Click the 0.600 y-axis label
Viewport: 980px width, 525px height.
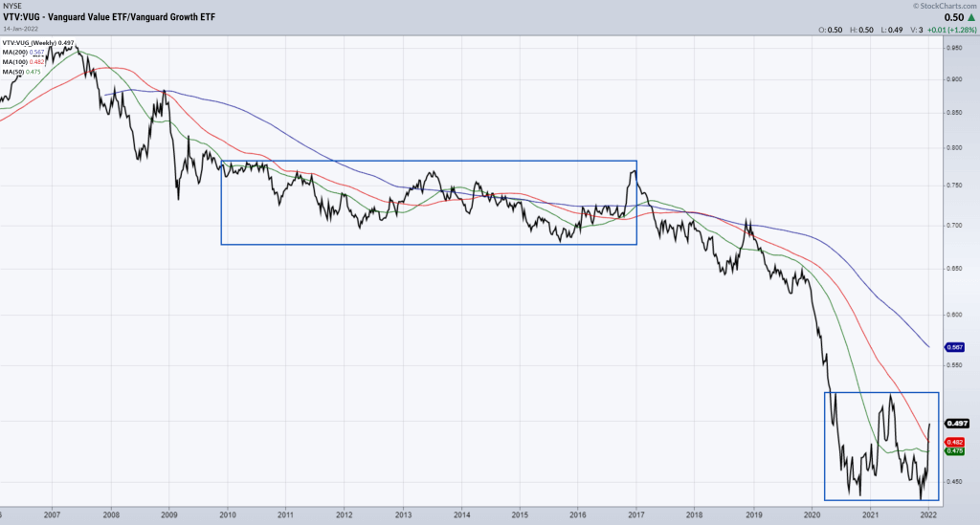[x=954, y=315]
